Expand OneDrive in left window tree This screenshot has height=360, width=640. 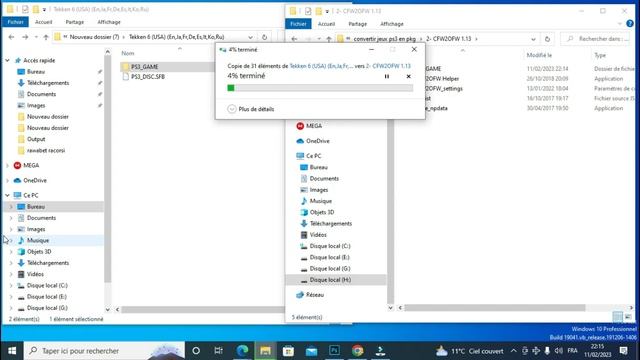(7, 180)
